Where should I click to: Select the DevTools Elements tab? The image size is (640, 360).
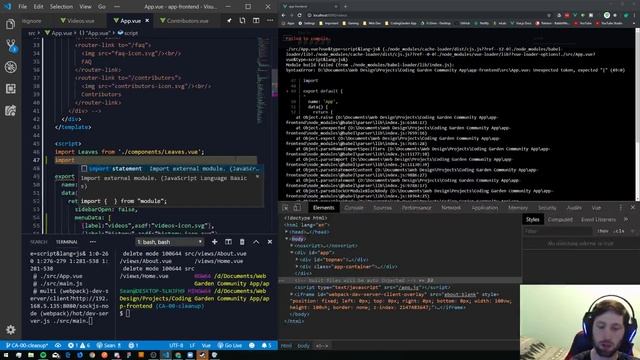(324, 208)
